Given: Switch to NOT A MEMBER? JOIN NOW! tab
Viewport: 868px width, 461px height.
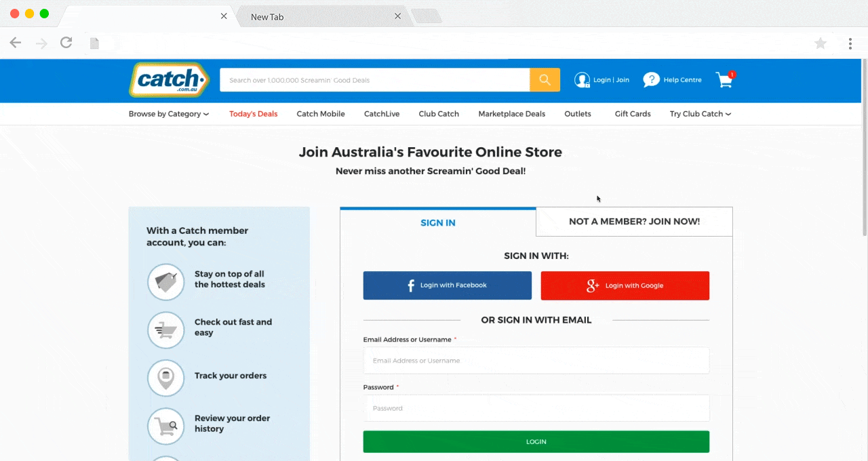Looking at the screenshot, I should 634,222.
